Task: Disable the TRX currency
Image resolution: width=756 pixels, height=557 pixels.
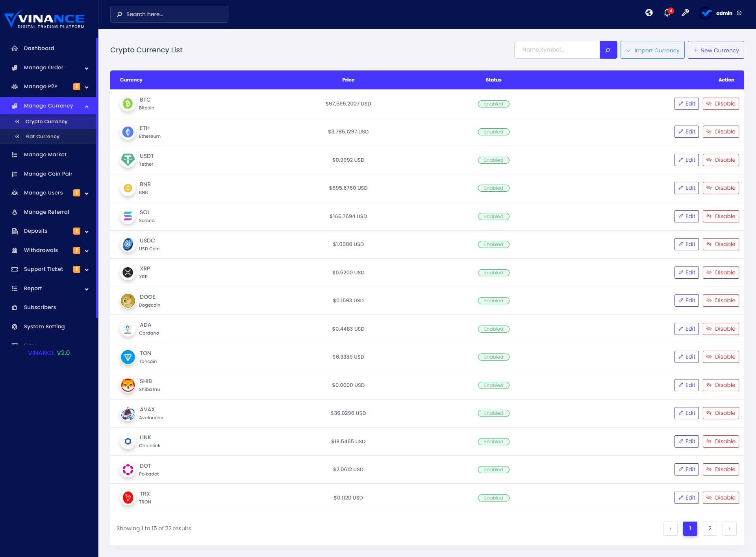Action: [x=721, y=498]
